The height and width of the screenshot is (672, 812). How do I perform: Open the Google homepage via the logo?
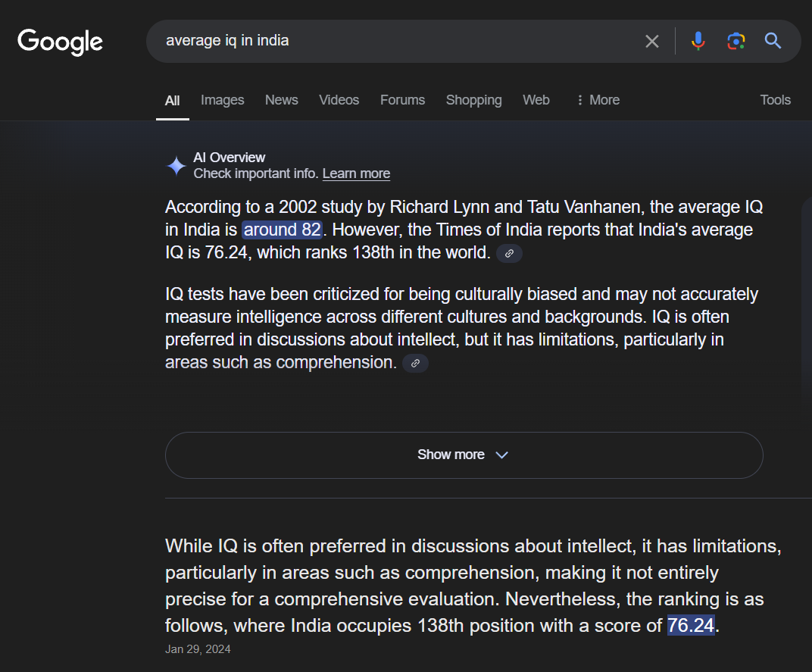60,42
